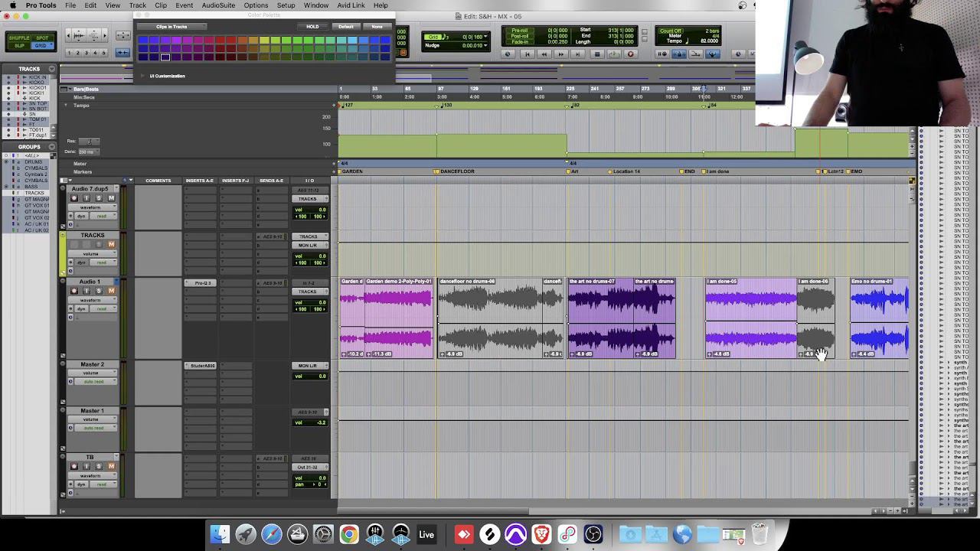Click the horizontal zoom out arrow
Image resolution: width=980 pixels, height=551 pixels.
[x=68, y=36]
